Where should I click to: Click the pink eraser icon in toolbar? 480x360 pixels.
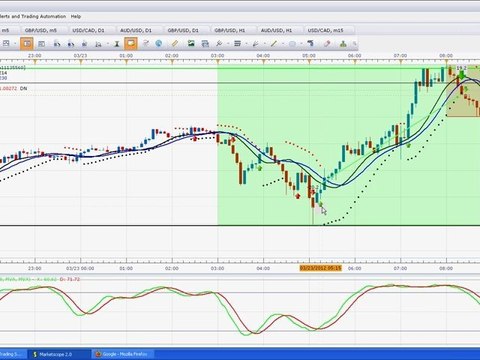pyautogui.click(x=327, y=44)
